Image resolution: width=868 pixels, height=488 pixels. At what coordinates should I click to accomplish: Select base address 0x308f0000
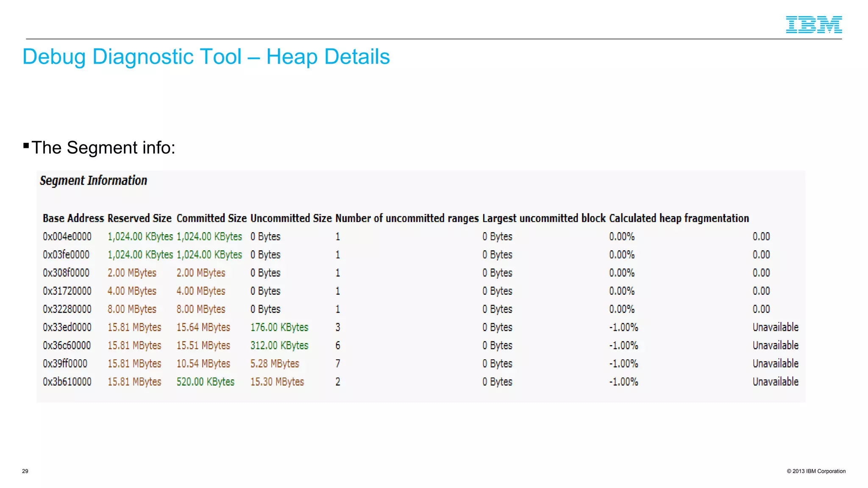pyautogui.click(x=66, y=273)
